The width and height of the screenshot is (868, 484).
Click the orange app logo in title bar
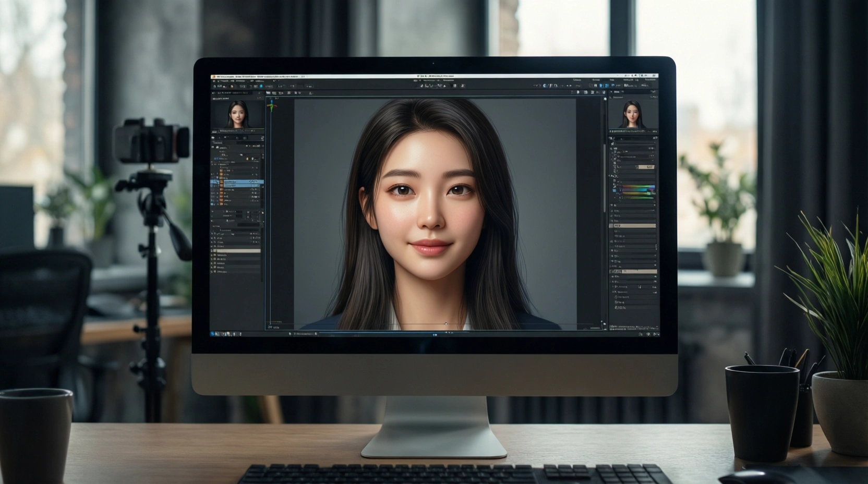[x=213, y=77]
